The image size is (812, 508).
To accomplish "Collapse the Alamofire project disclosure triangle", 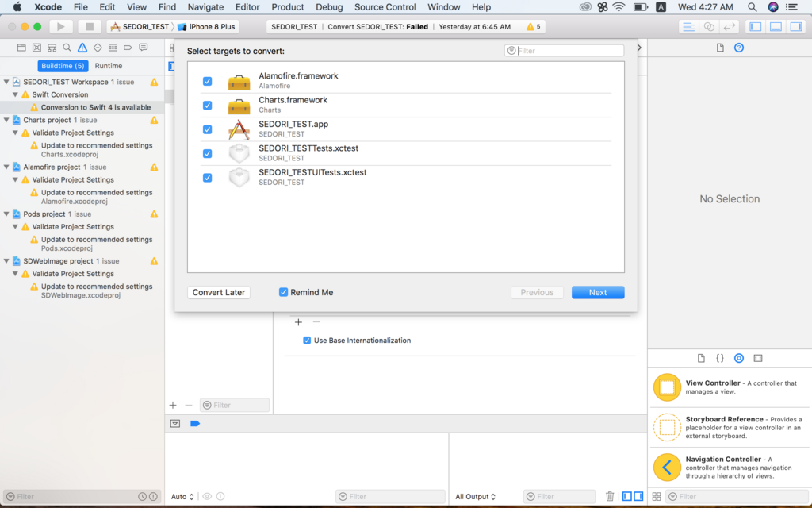I will point(6,167).
